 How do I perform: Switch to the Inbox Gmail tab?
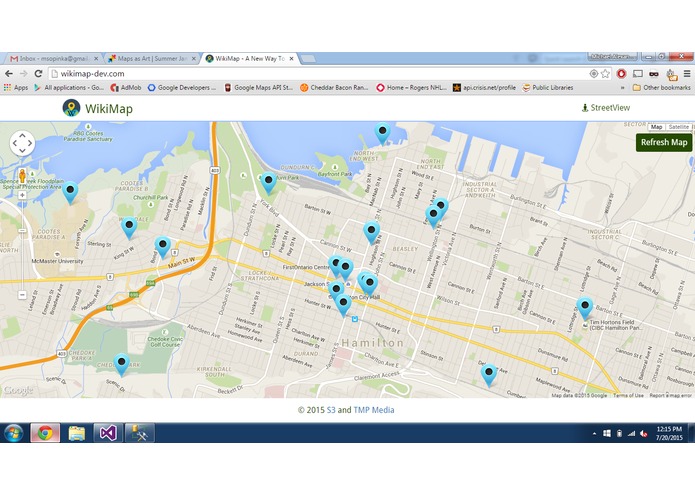point(54,58)
